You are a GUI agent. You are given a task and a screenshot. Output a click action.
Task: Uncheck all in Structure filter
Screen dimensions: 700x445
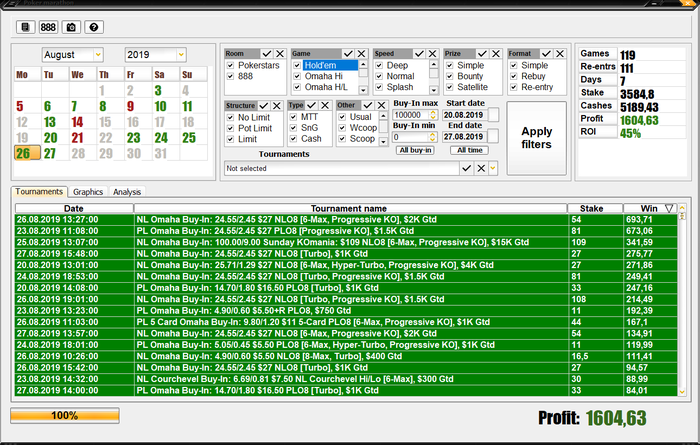tap(277, 105)
